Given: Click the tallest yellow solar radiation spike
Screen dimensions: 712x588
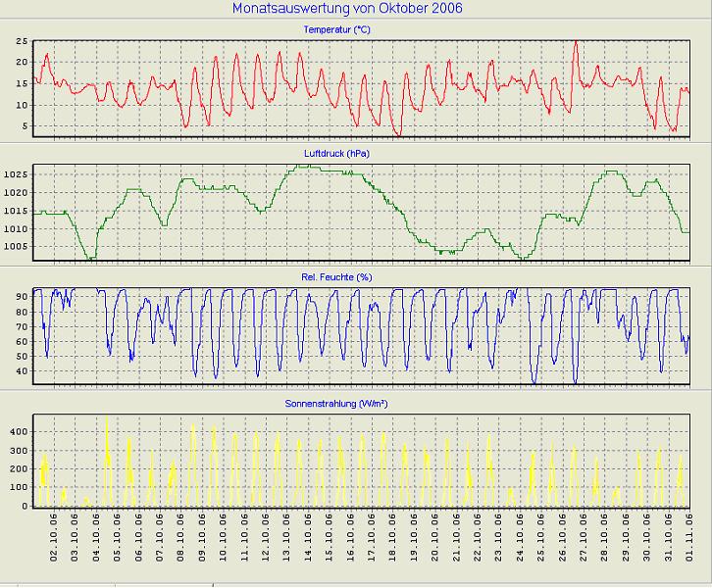Looking at the screenshot, I should tap(106, 420).
